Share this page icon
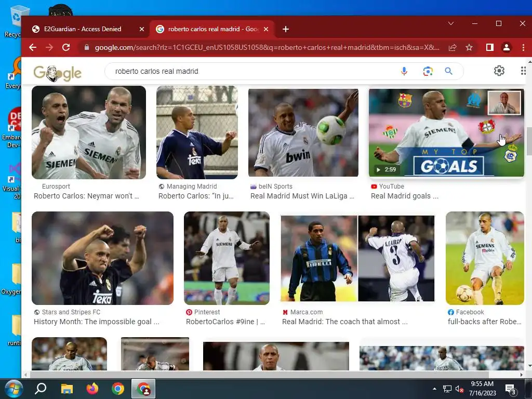Screen dimensions: 532x399 (x=453, y=47)
